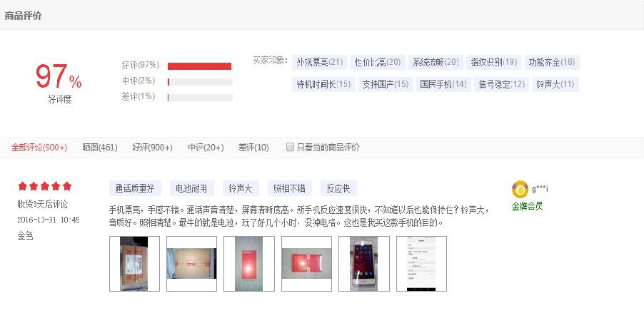Select the 全部评论(900+) tab
Viewport: 644px width, 328px height.
pos(39,148)
